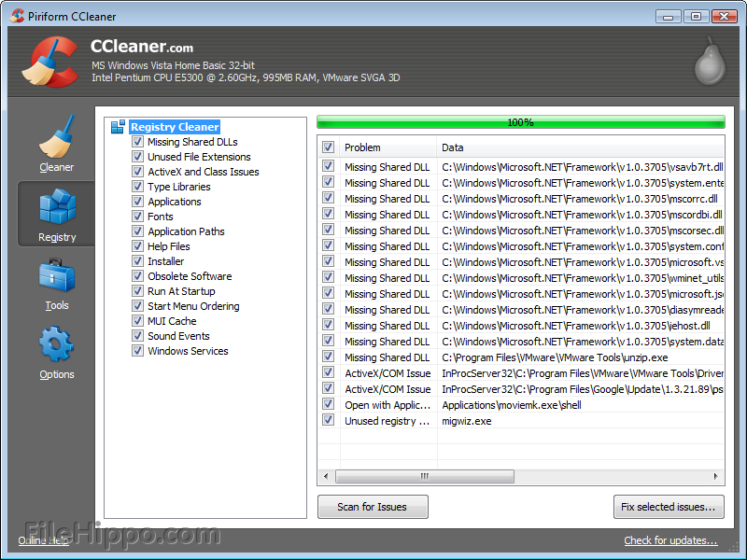Uncheck Type Libraries option
The image size is (747, 560).
[137, 186]
